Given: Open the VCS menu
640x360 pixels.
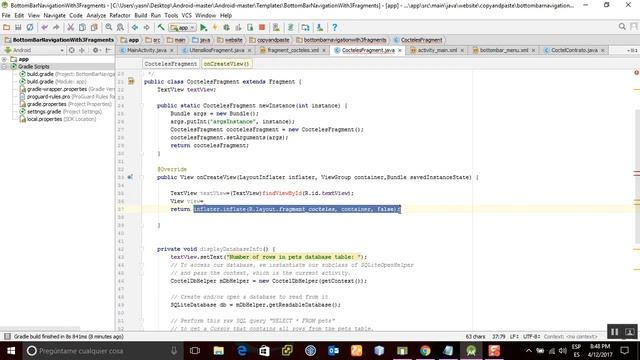Looking at the screenshot, I should [x=187, y=16].
